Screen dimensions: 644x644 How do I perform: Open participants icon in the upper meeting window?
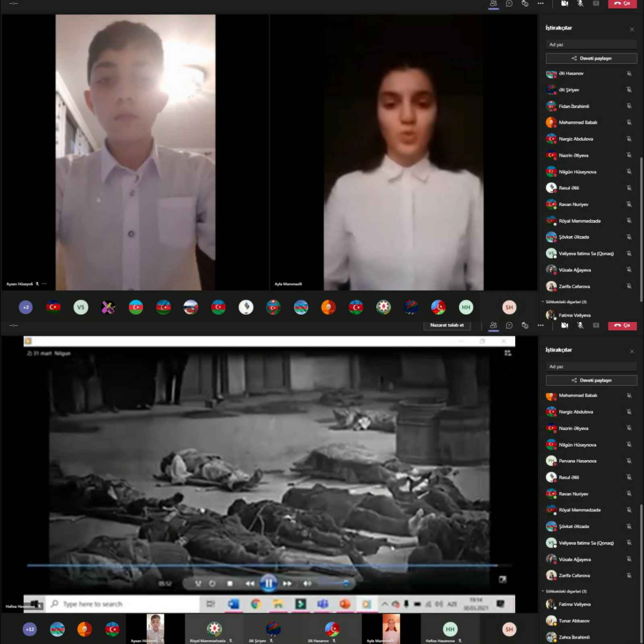pos(493,4)
